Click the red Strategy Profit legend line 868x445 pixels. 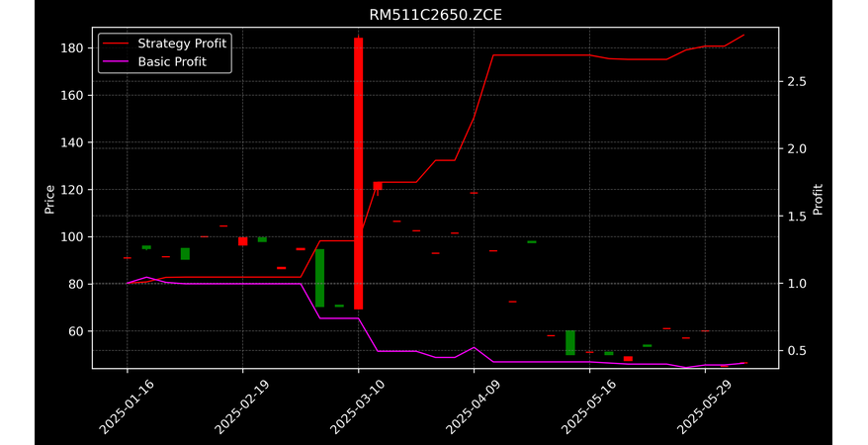coord(115,44)
